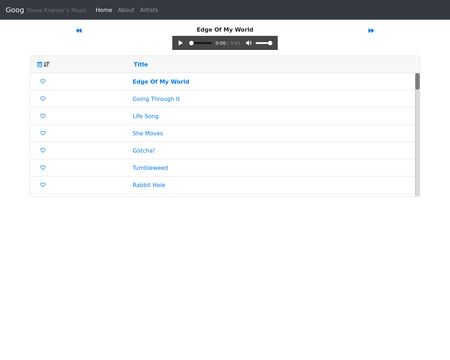Screen dimensions: 450x360
Task: Favorite Gotcha! with heart icon
Action: click(43, 150)
